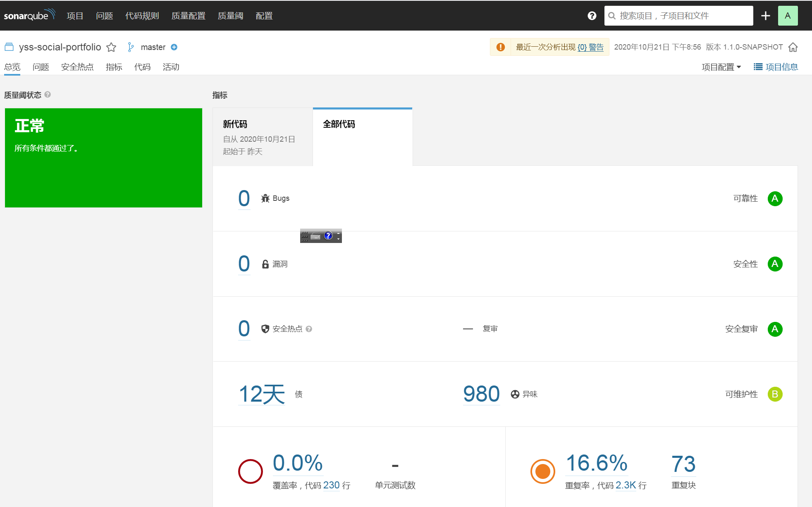Click the lock icon beside 漏洞
812x507 pixels.
265,264
